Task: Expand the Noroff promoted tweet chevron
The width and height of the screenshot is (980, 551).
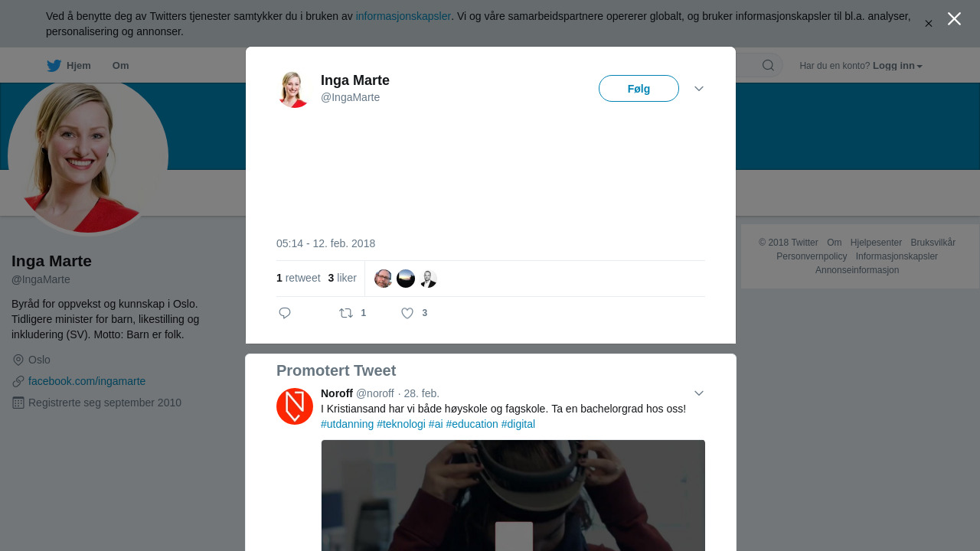Action: click(x=699, y=393)
